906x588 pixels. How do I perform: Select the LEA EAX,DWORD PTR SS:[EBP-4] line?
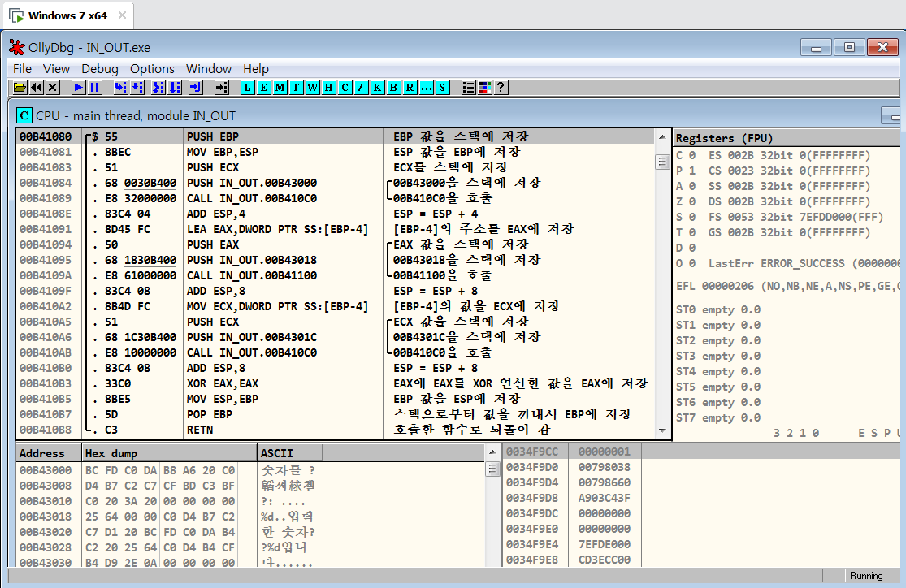277,229
